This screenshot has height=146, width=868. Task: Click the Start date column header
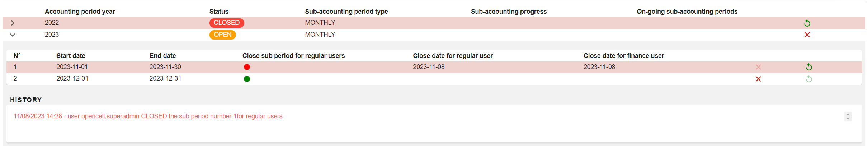coord(71,56)
